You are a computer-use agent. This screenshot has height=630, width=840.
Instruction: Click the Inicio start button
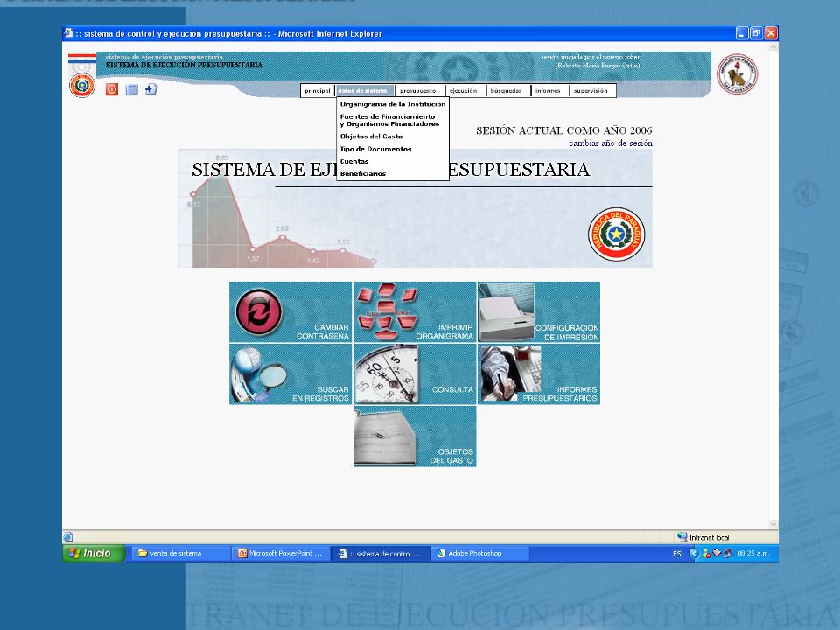tap(94, 553)
